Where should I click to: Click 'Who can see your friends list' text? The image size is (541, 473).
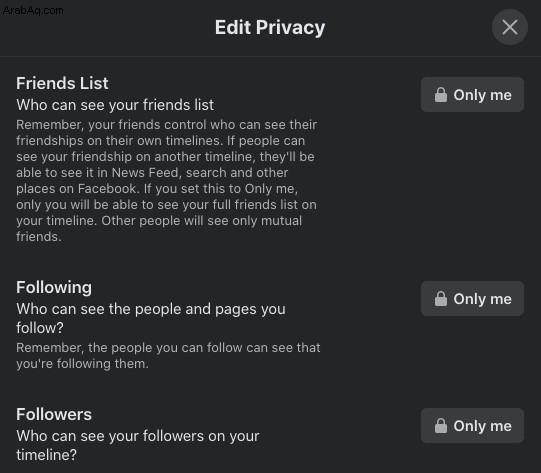tap(115, 105)
